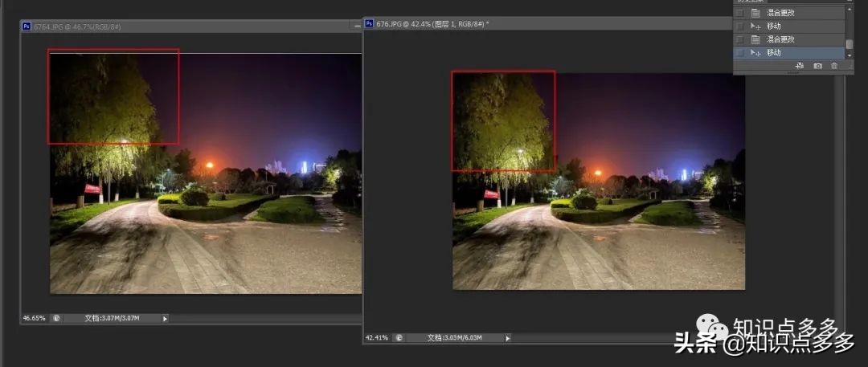The height and width of the screenshot is (367, 868).
Task: Click the history panel scrollbar up arrow
Action: [850, 10]
